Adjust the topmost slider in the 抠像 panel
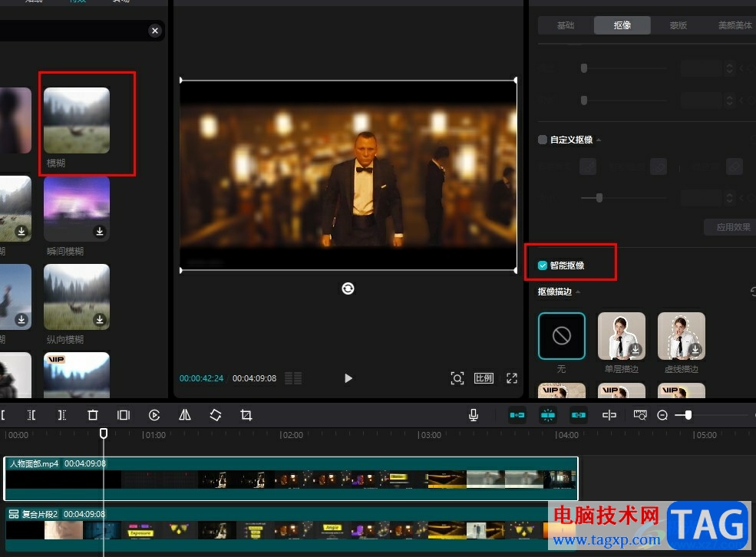The height and width of the screenshot is (557, 756). click(x=584, y=68)
